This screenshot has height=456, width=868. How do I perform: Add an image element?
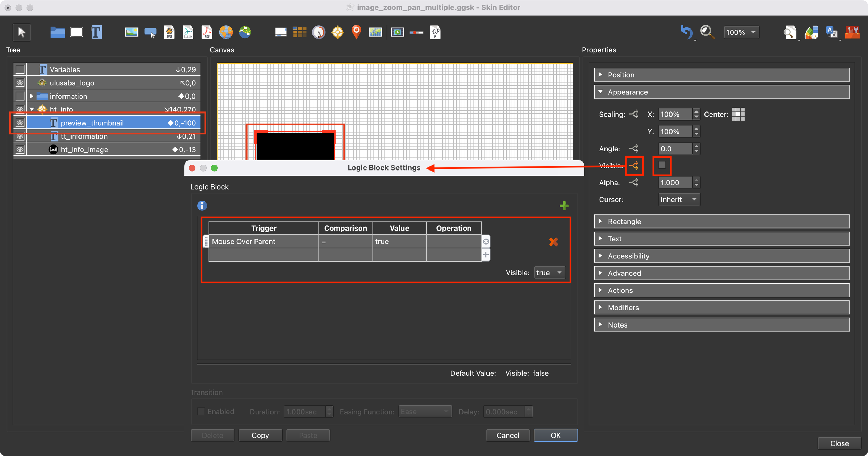[x=131, y=32]
